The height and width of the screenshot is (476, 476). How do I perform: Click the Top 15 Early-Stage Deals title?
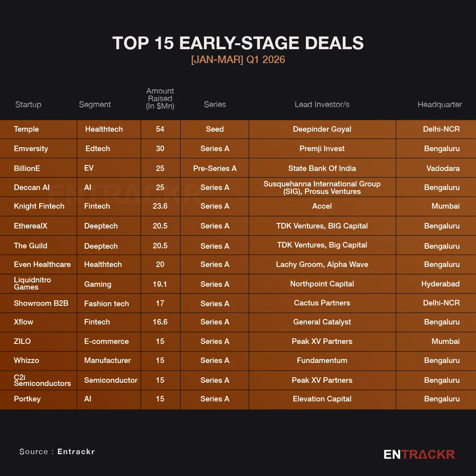coord(238,43)
